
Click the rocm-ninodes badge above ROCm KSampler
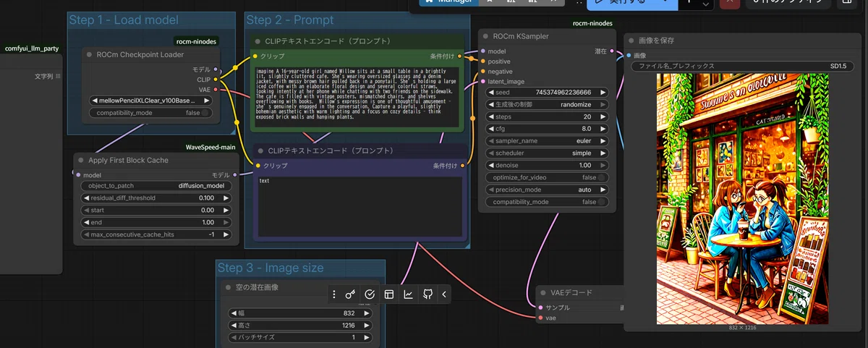(592, 23)
